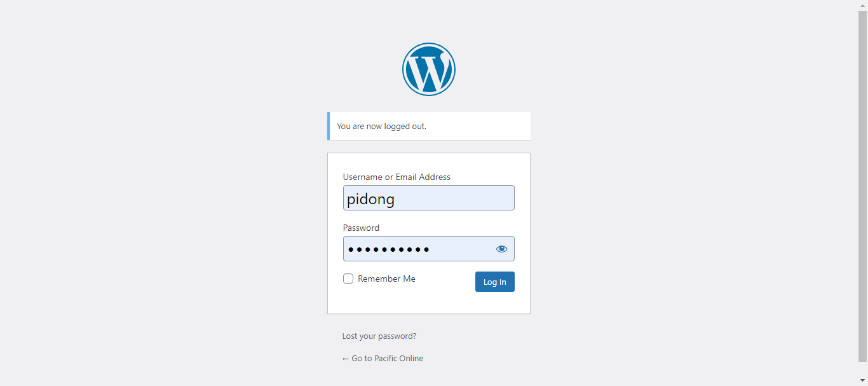This screenshot has height=386, width=868.
Task: Click the Remember Me label text
Action: click(386, 279)
